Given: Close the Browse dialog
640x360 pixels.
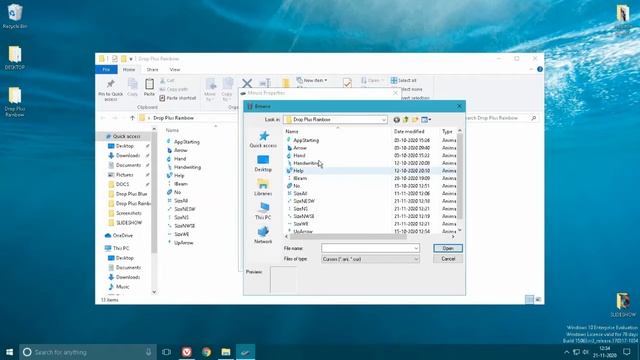Looking at the screenshot, I should (459, 107).
